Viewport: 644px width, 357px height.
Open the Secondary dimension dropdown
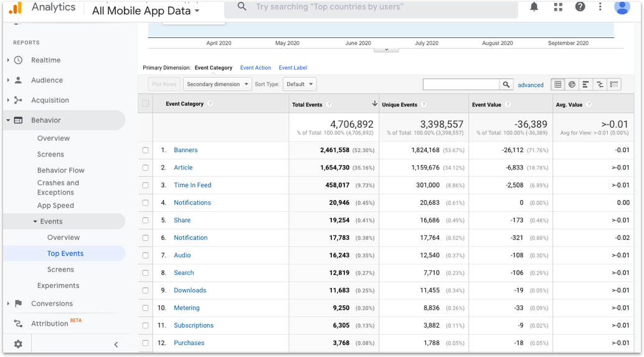click(x=217, y=84)
